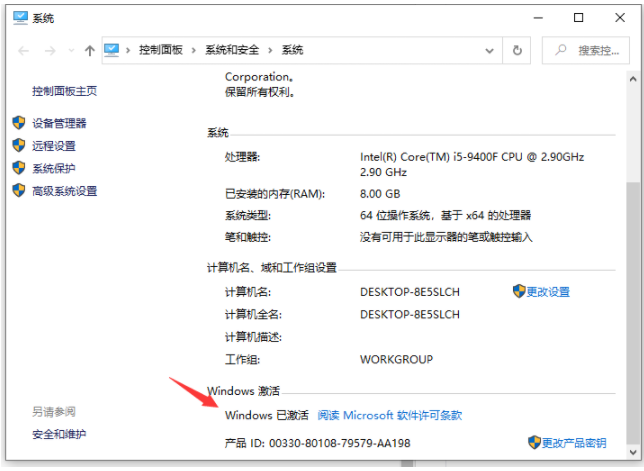Viewport: 644px width, 471px height.
Task: Click the shield icon next to 更改产品密钥
Action: [x=533, y=442]
